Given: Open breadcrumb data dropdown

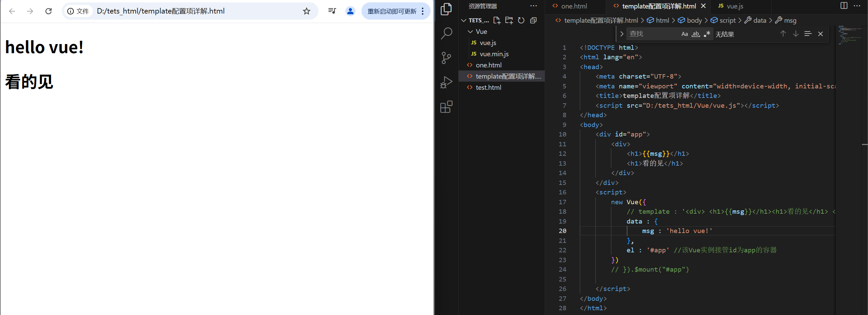Looking at the screenshot, I should 755,20.
